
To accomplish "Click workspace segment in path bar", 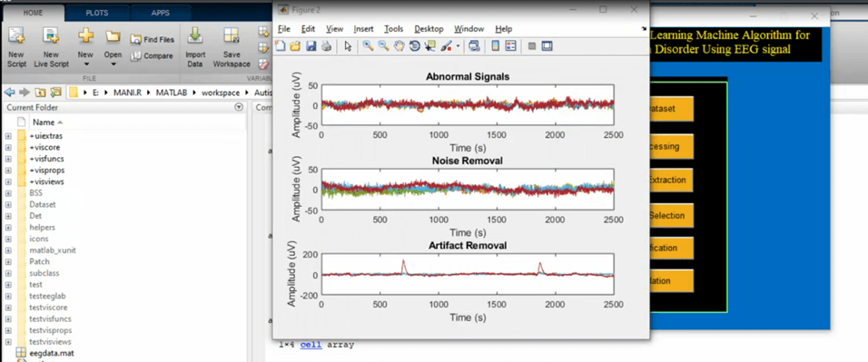I will point(221,93).
